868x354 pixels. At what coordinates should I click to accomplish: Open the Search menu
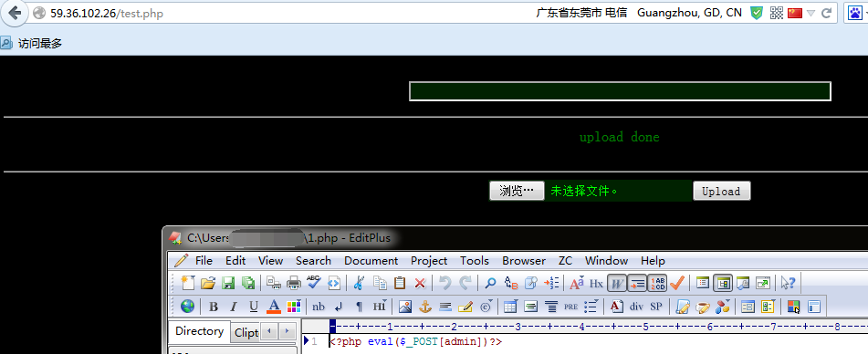(x=313, y=261)
